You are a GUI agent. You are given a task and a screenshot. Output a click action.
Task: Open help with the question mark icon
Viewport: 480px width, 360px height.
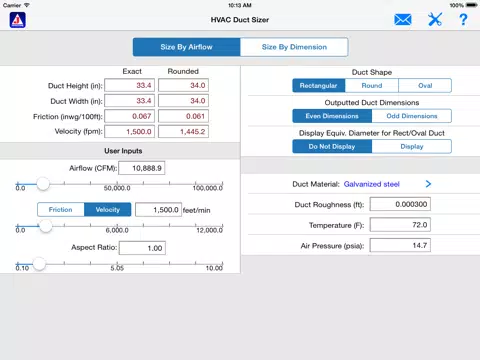coord(463,20)
